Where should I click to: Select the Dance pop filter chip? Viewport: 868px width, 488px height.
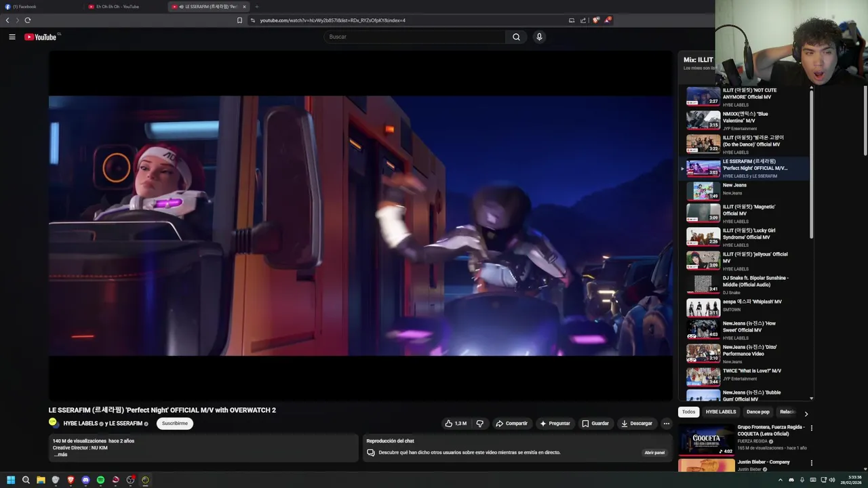pyautogui.click(x=758, y=412)
